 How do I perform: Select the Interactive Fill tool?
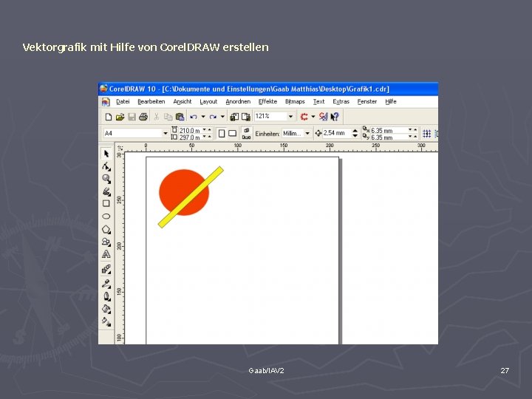click(x=106, y=321)
